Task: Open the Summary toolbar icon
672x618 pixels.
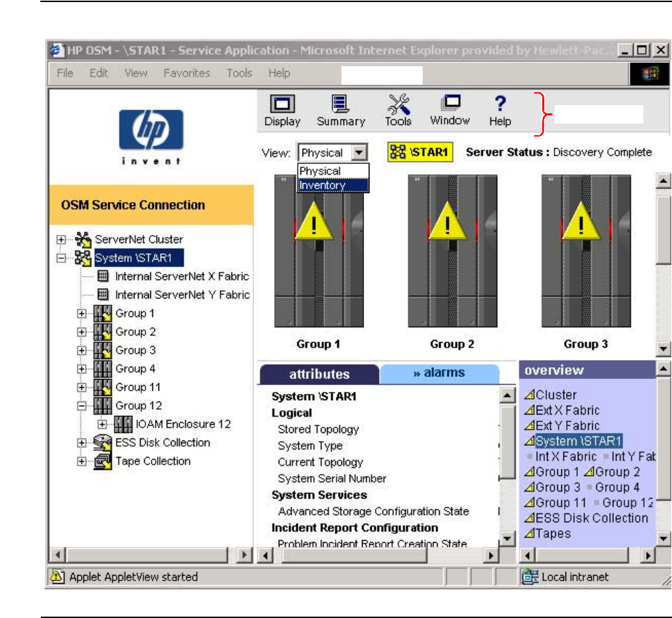Action: 341,110
